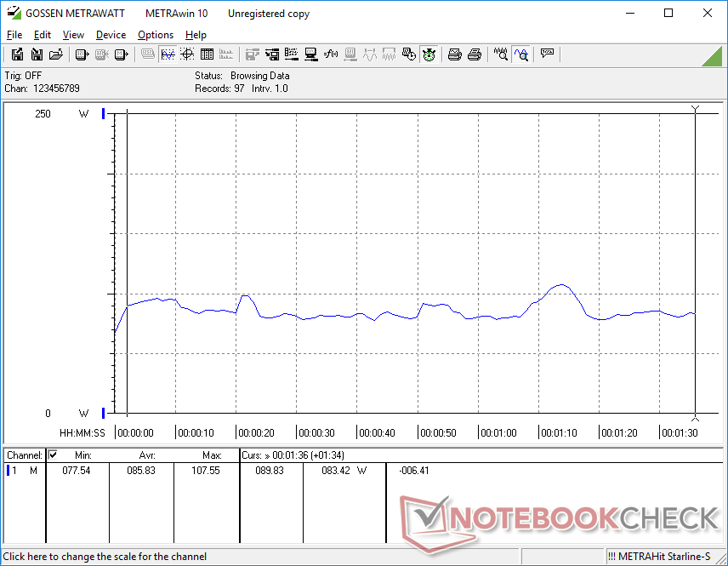Click the Chan: 123456789 label
The image size is (728, 566).
43,89
